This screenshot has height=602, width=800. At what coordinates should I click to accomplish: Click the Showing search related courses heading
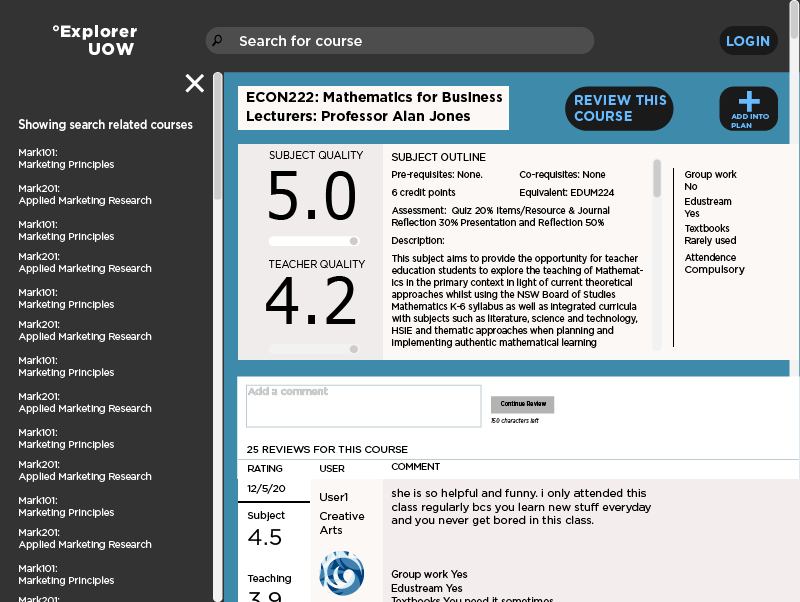(106, 124)
